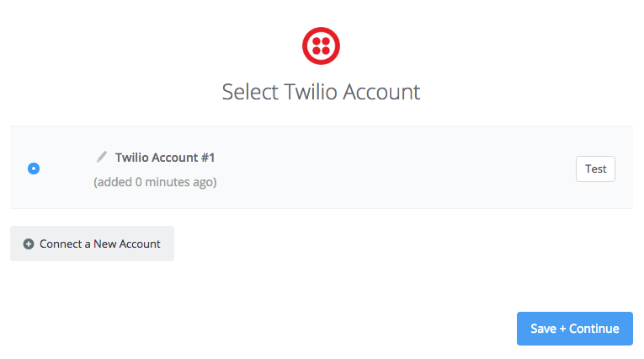Click the Twilio Account #1 name label
The width and height of the screenshot is (644, 359).
coord(165,158)
